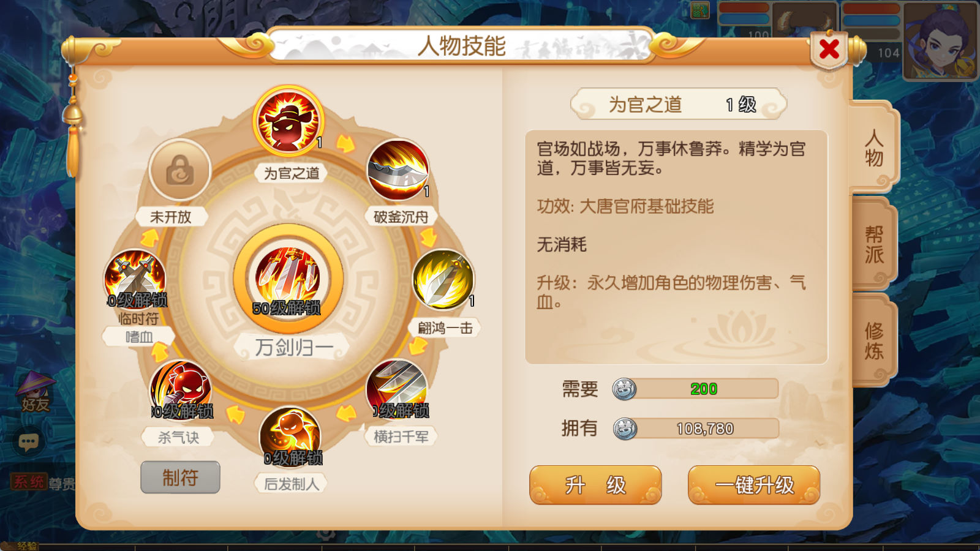Select the 翩鸿一击 flaming feather skill
Screen dimensions: 980x551
tap(443, 279)
